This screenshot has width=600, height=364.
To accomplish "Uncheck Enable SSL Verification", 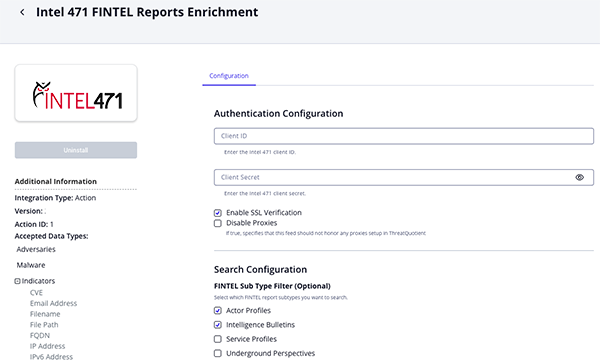I will [218, 213].
